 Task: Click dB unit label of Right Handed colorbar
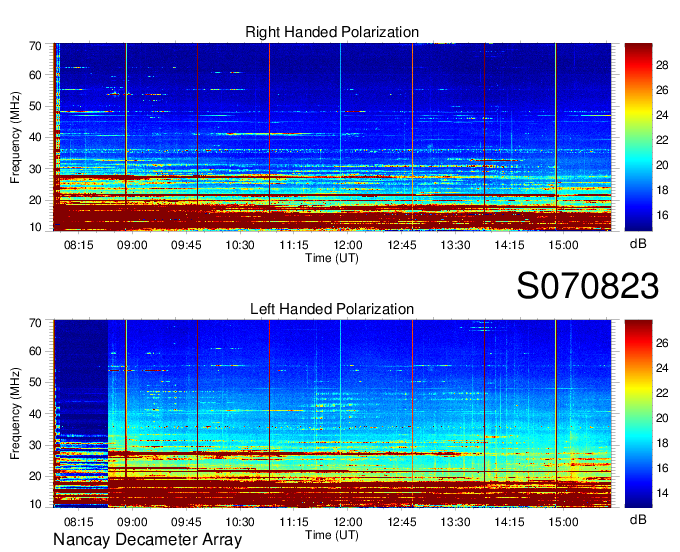click(638, 244)
